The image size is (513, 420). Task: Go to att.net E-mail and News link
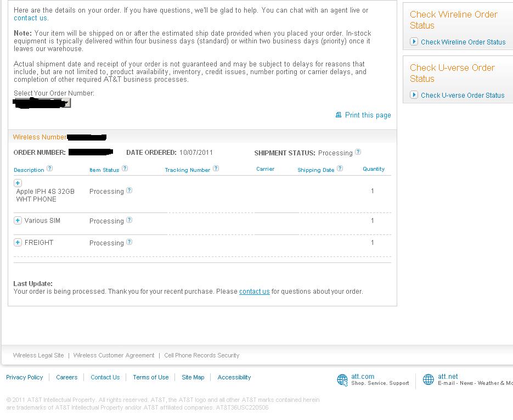click(x=475, y=379)
